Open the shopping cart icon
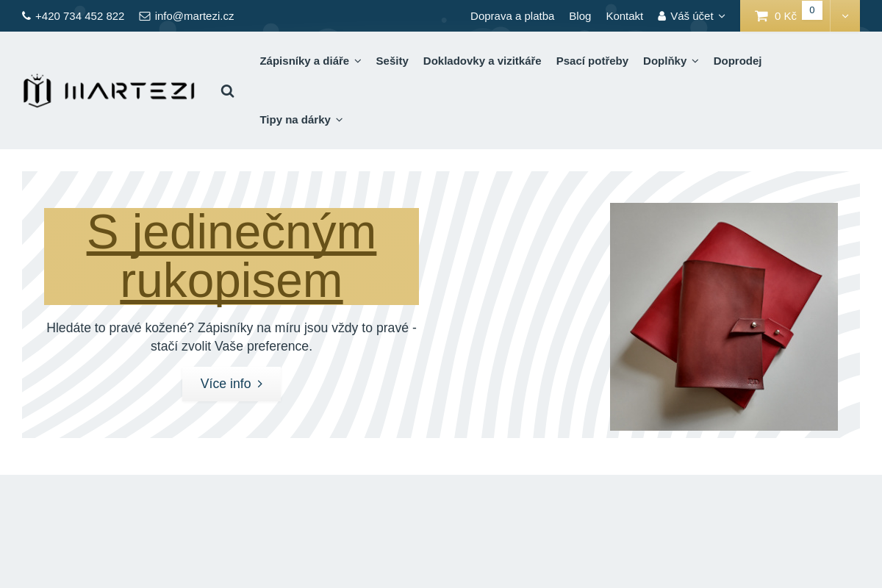Image resolution: width=882 pixels, height=588 pixels. [x=761, y=16]
